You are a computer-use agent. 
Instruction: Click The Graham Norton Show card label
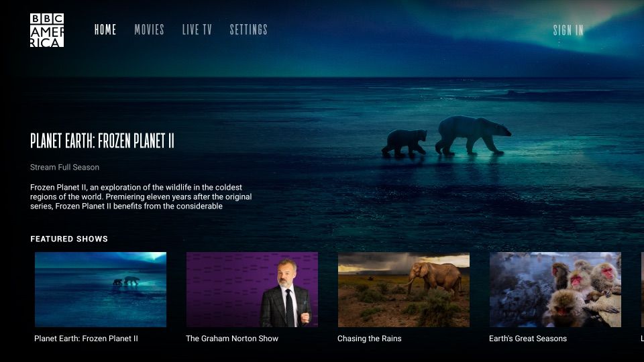click(x=232, y=339)
